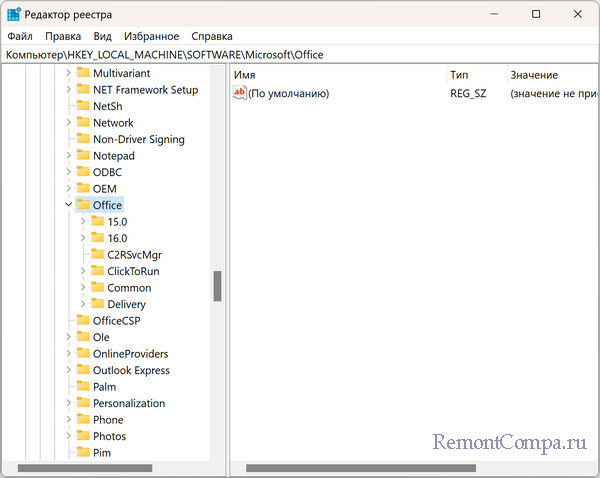
Task: Expand the Ole key
Action: (68, 337)
